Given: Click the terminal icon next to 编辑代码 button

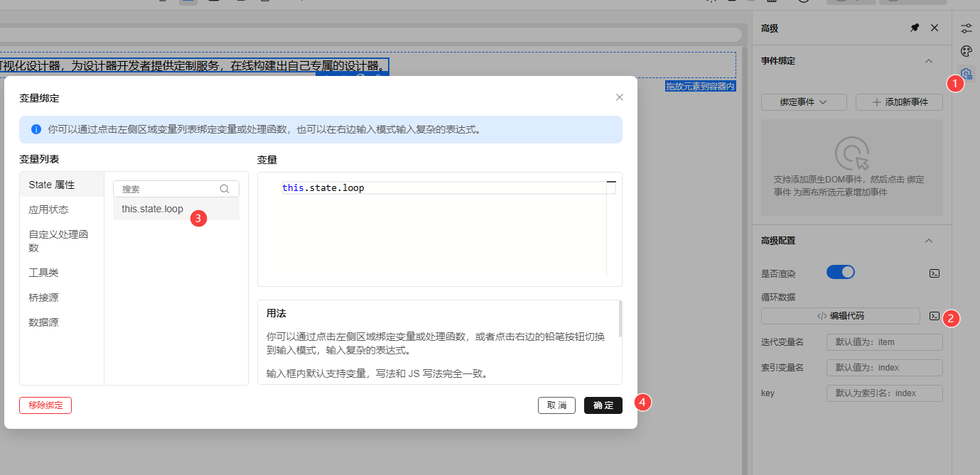Looking at the screenshot, I should (x=934, y=316).
